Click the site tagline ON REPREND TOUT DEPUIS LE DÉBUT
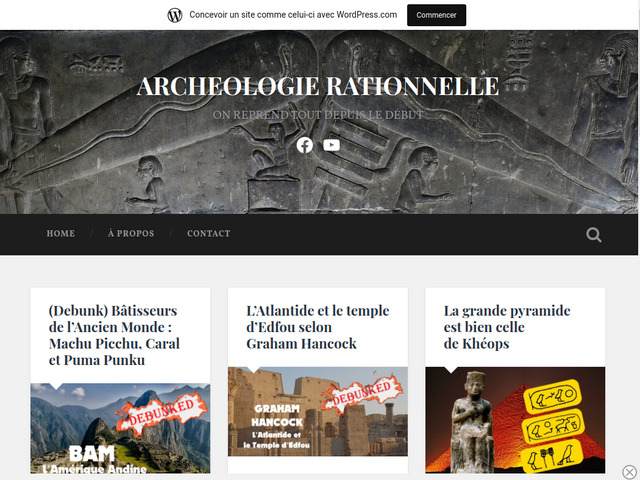Image resolution: width=640 pixels, height=480 pixels. click(x=318, y=115)
